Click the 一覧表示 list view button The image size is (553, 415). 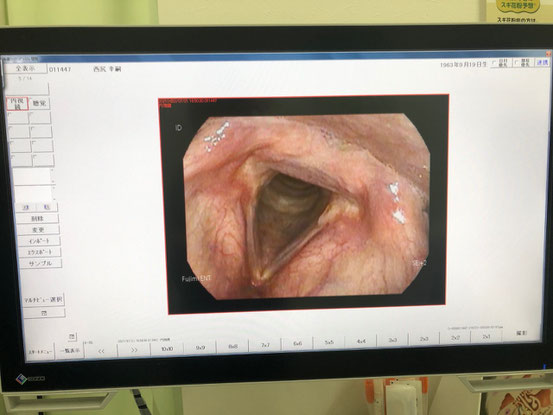(70, 351)
